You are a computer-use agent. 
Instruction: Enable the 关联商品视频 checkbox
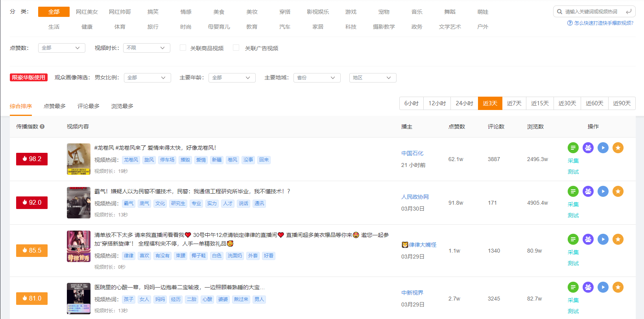coord(183,48)
